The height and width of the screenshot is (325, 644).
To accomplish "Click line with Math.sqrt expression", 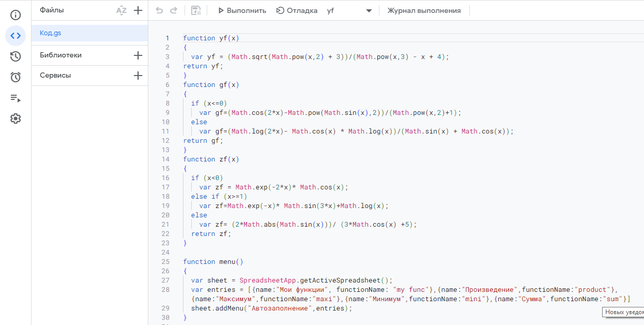I will click(320, 57).
